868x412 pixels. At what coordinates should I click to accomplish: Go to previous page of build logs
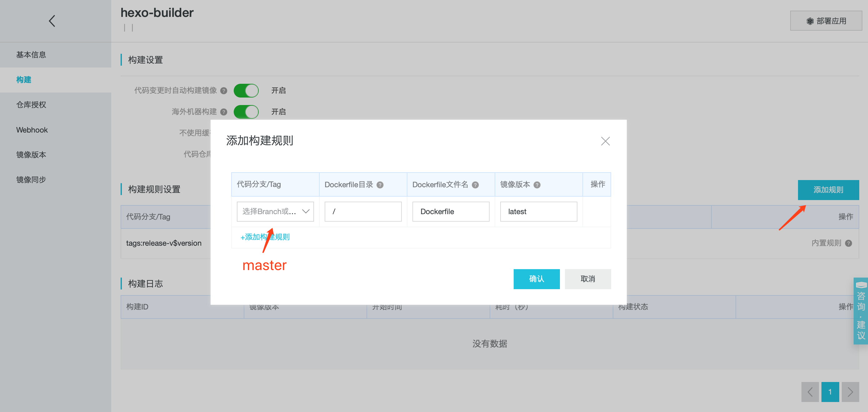click(x=810, y=392)
